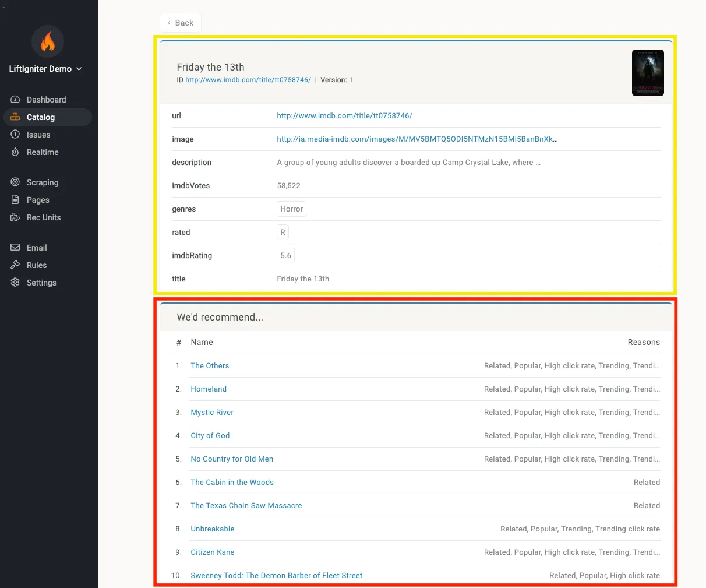Open recommendation City of God

(x=210, y=436)
